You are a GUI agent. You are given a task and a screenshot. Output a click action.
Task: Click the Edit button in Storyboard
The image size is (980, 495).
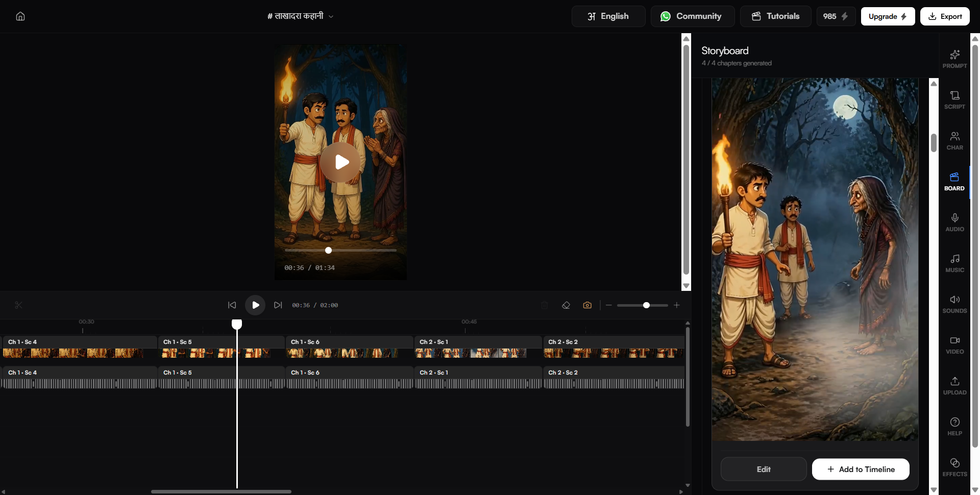[764, 469]
